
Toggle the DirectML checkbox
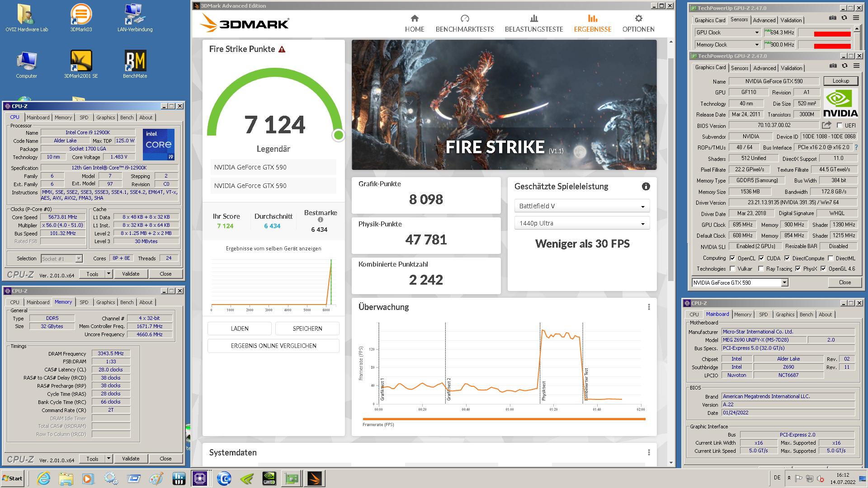click(830, 258)
